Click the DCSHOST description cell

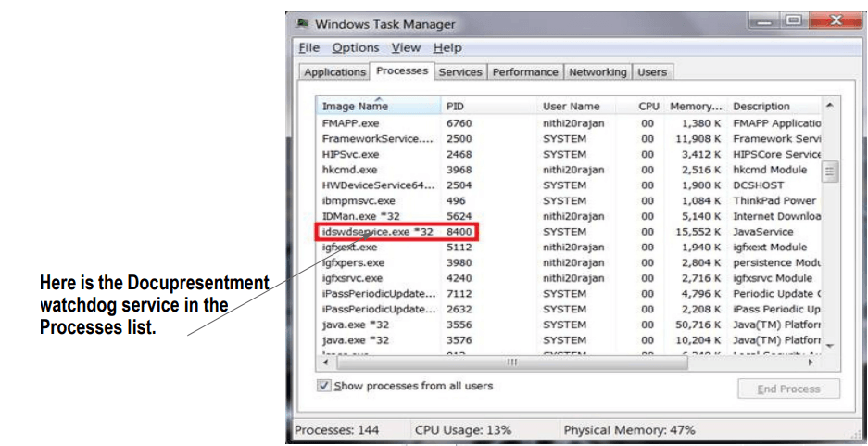(x=758, y=185)
